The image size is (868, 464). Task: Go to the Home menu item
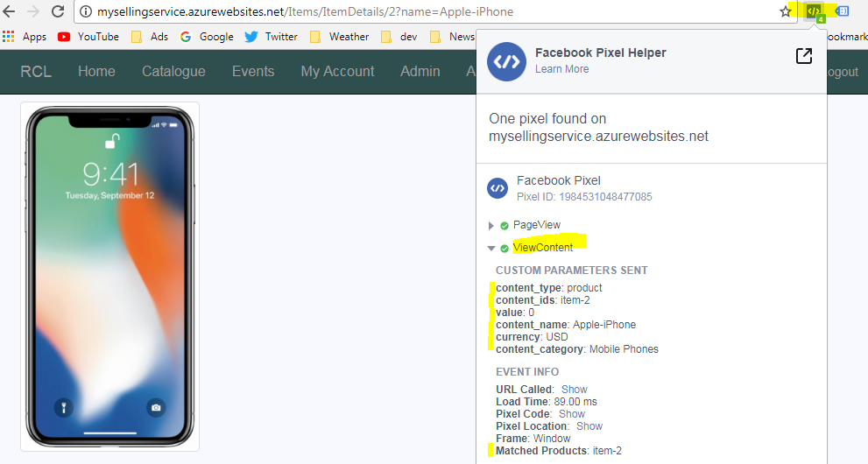(x=97, y=71)
